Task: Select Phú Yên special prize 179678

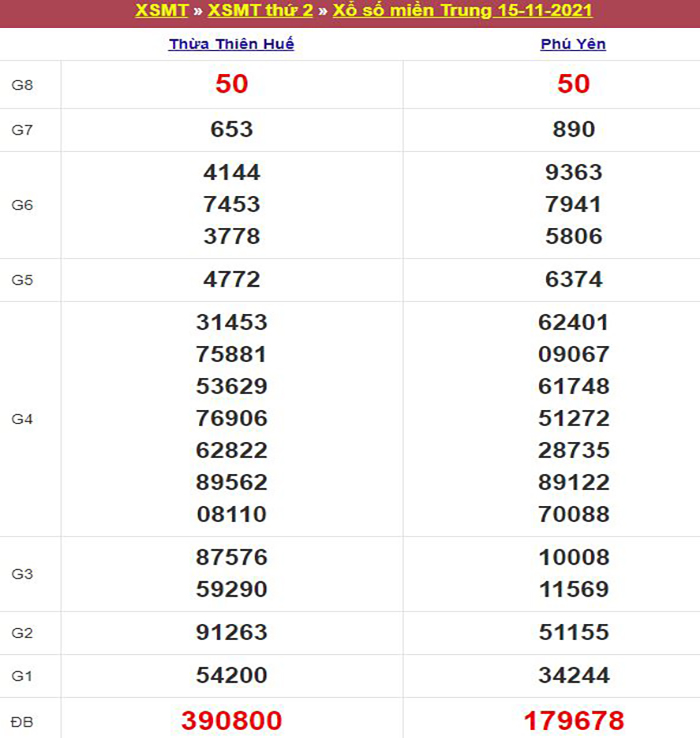Action: pyautogui.click(x=573, y=720)
